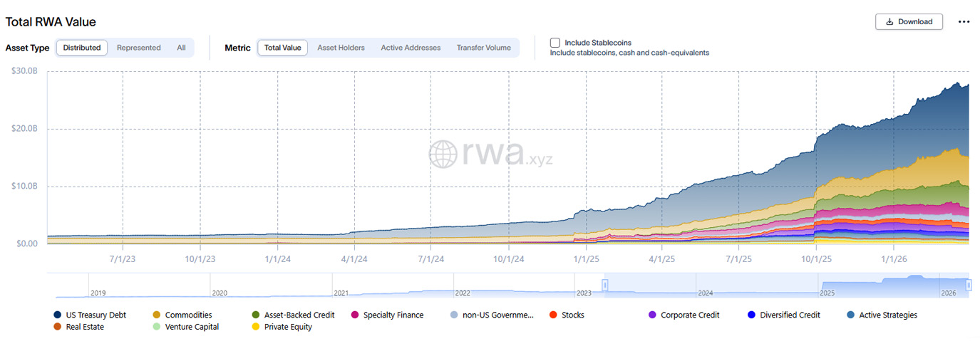Switch asset type to Represented
Viewport: 980px width, 356px height.
point(138,48)
